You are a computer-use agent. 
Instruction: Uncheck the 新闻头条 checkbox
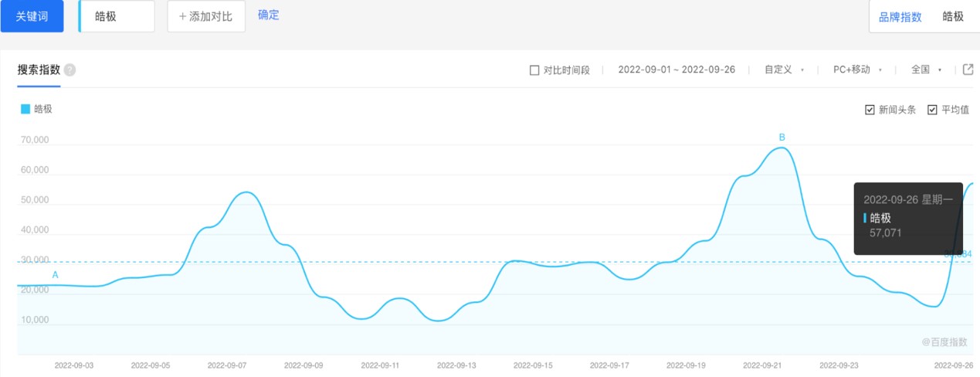point(870,110)
